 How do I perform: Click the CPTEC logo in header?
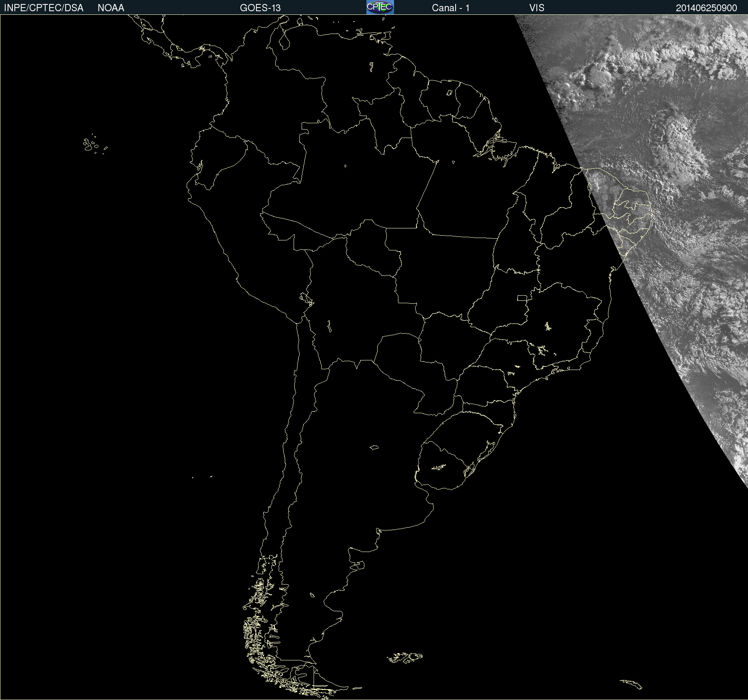tap(380, 7)
